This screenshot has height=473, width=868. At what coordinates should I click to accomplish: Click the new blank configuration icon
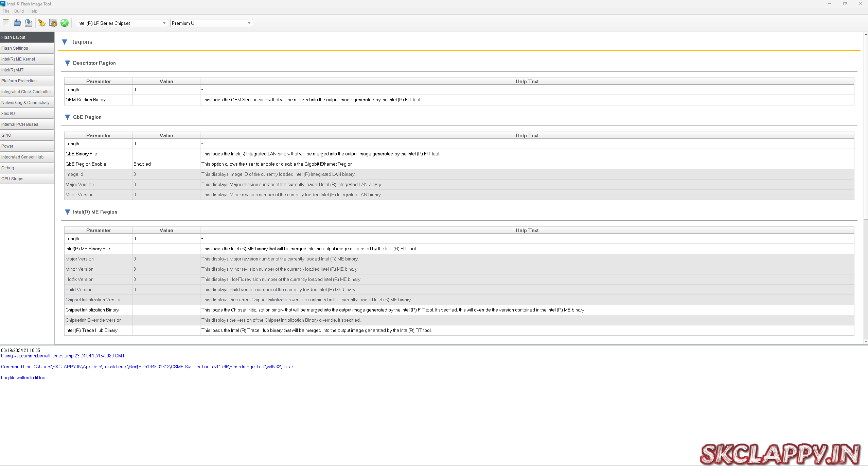pos(6,23)
